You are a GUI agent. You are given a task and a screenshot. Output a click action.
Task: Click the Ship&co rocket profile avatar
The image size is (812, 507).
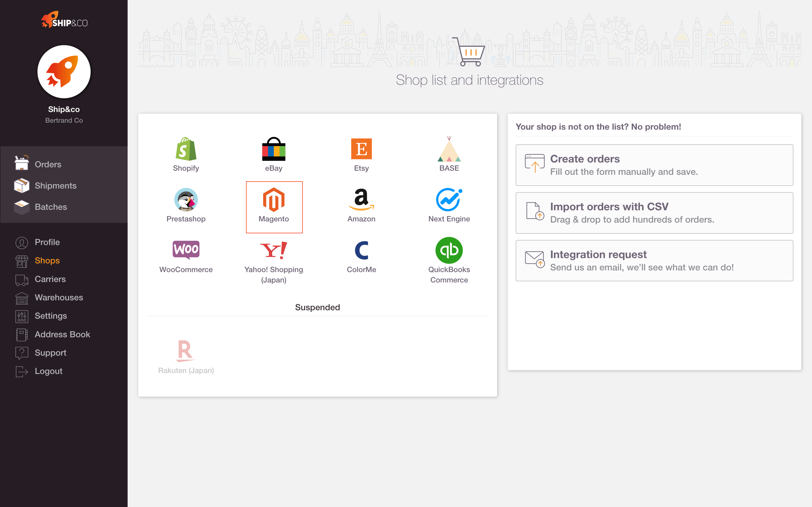click(x=64, y=71)
